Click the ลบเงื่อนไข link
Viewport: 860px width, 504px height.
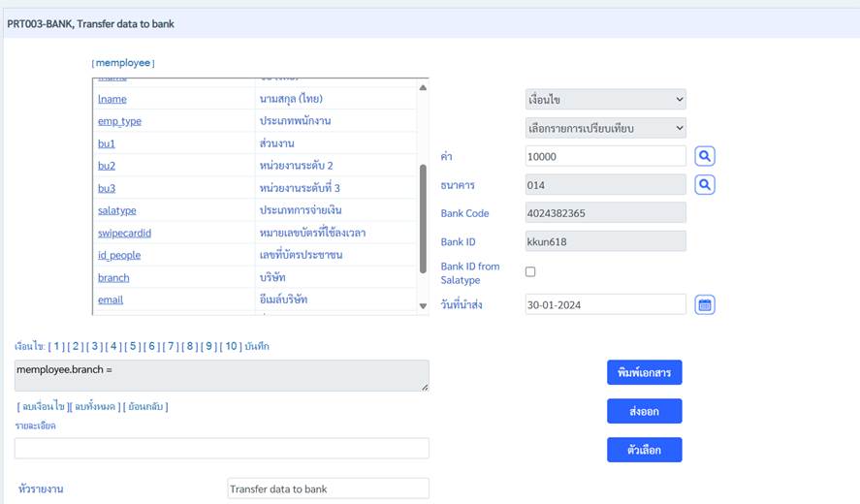point(44,406)
